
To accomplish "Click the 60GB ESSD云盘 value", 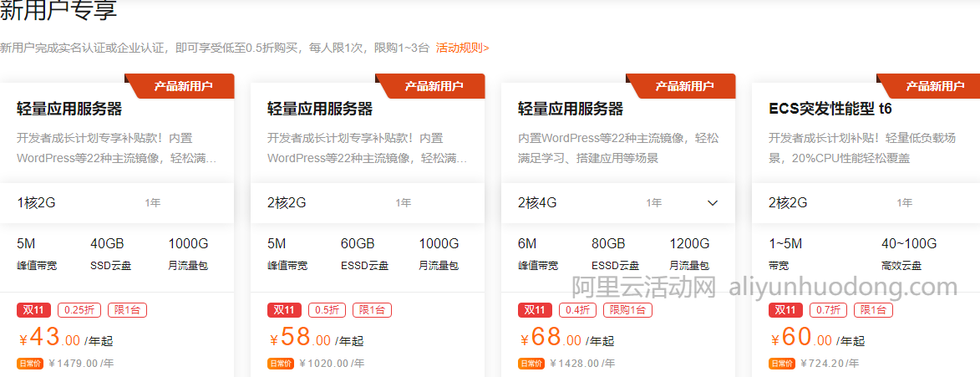I will pyautogui.click(x=358, y=243).
